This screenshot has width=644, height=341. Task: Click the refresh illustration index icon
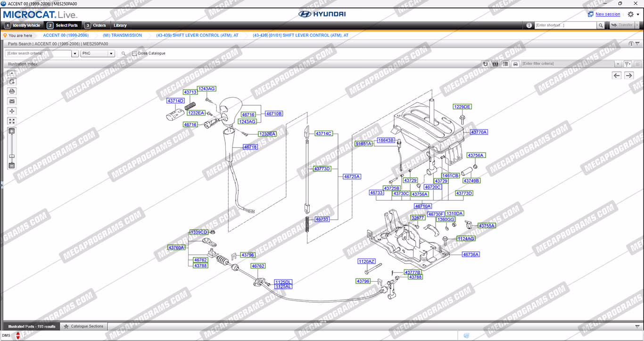485,64
